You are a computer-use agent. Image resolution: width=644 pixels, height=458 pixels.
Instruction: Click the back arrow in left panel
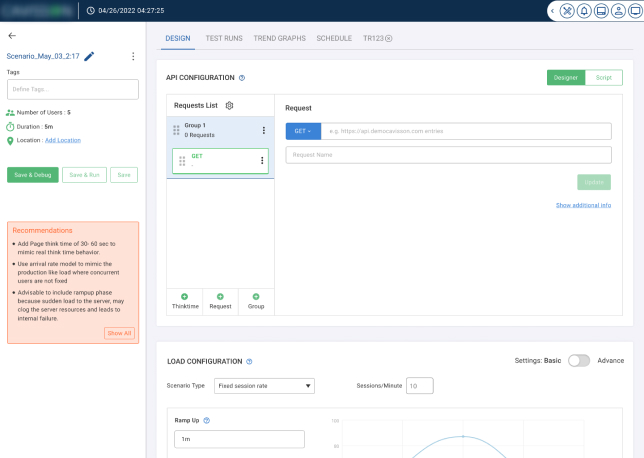pyautogui.click(x=12, y=35)
